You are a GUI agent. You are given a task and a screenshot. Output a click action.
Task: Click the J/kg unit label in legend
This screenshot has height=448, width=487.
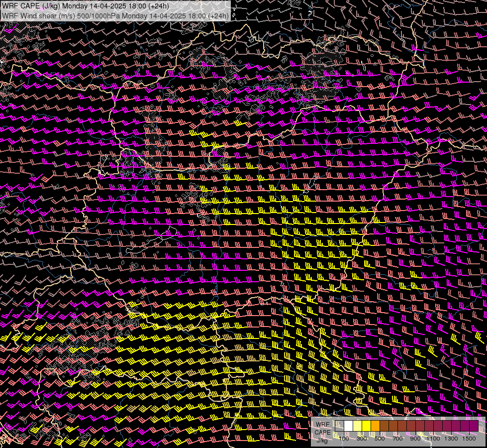(x=322, y=440)
